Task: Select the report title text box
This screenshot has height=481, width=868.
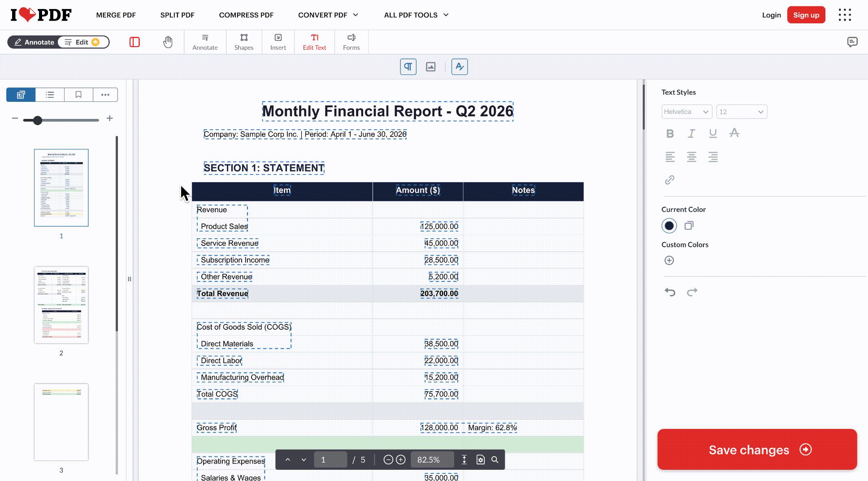Action: point(387,111)
